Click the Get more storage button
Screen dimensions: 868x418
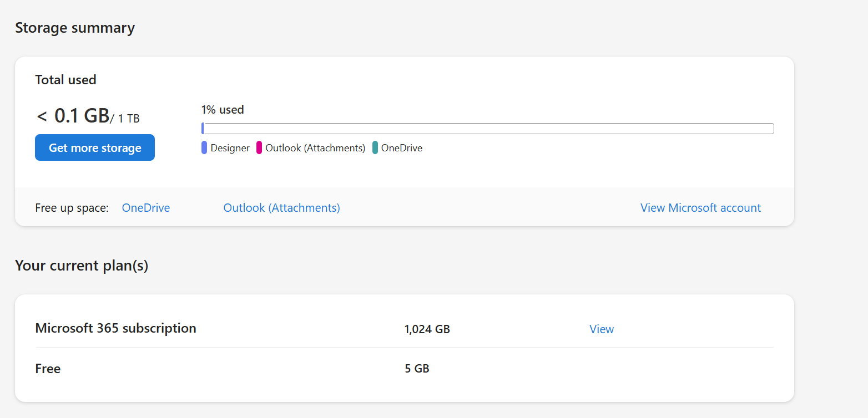click(x=95, y=147)
